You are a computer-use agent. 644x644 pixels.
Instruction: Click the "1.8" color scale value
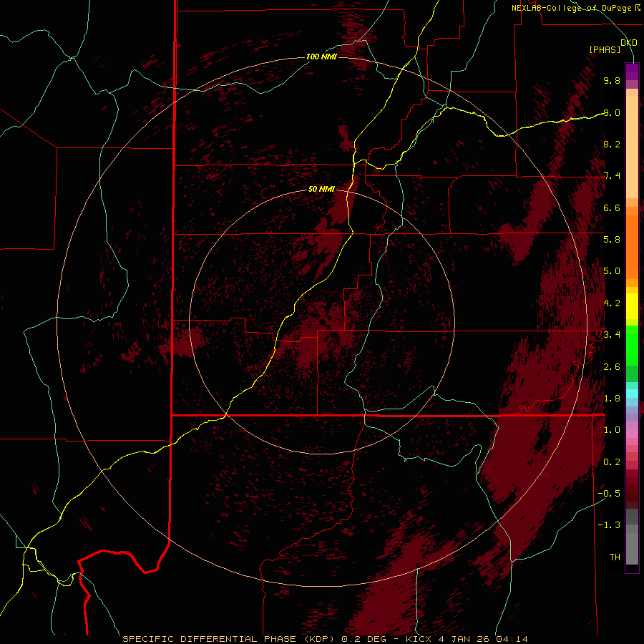coord(612,399)
